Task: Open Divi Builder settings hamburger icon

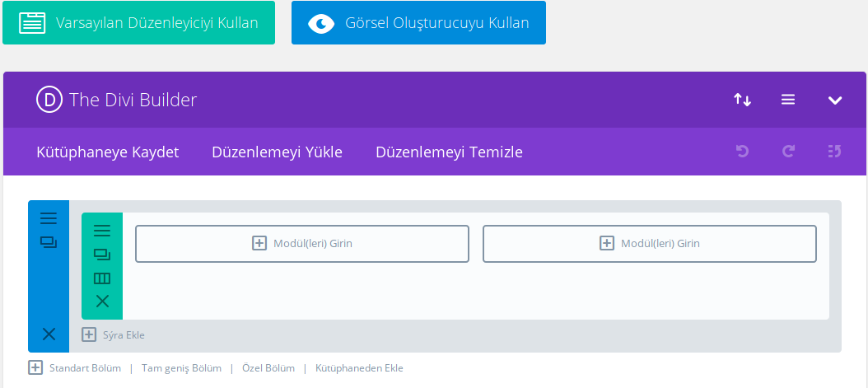Action: tap(788, 100)
